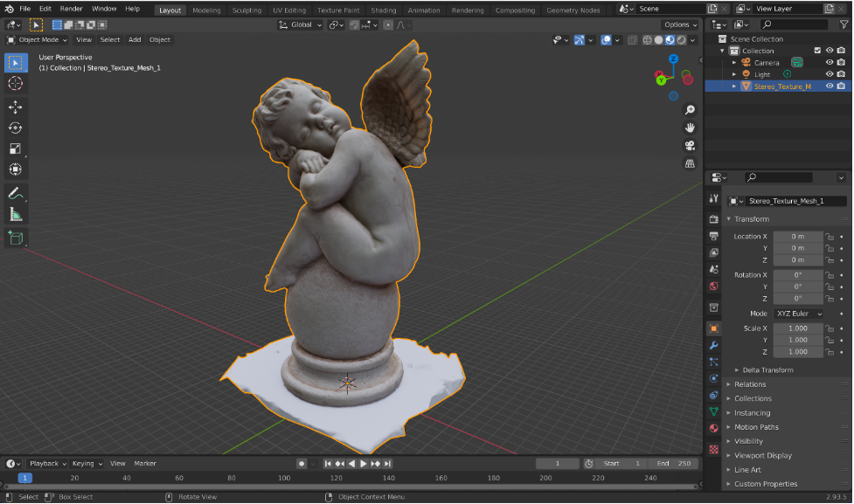Activate the Rotate tool
854x504 pixels.
pyautogui.click(x=15, y=127)
